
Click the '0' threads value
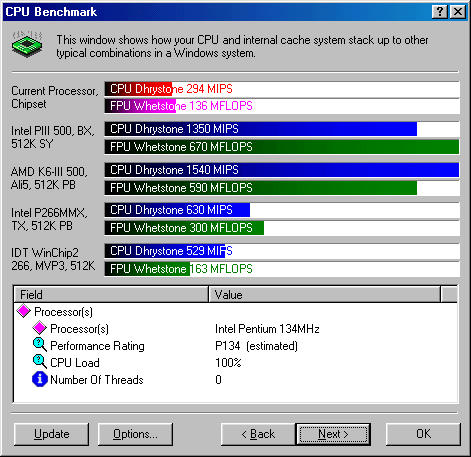[x=218, y=380]
